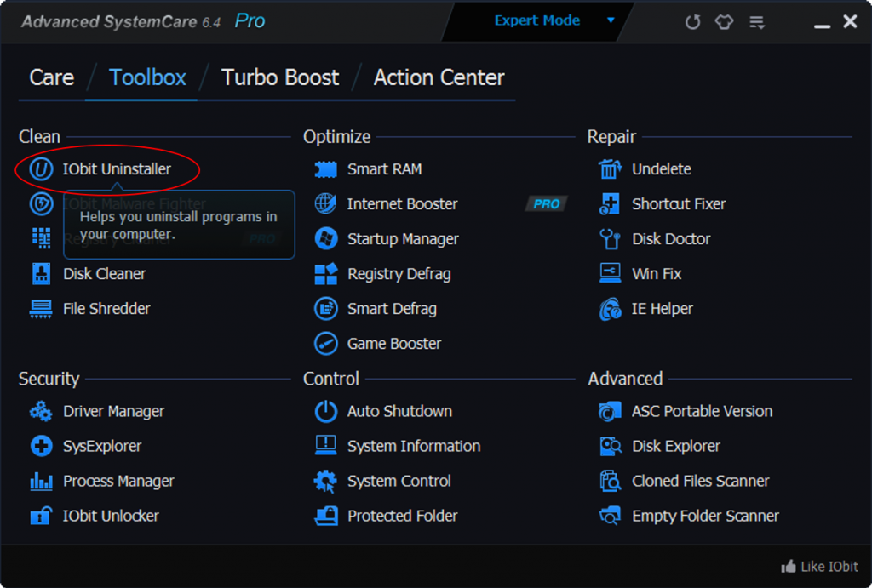The height and width of the screenshot is (588, 872).
Task: Click the skin shirt icon in title bar
Action: 724,22
